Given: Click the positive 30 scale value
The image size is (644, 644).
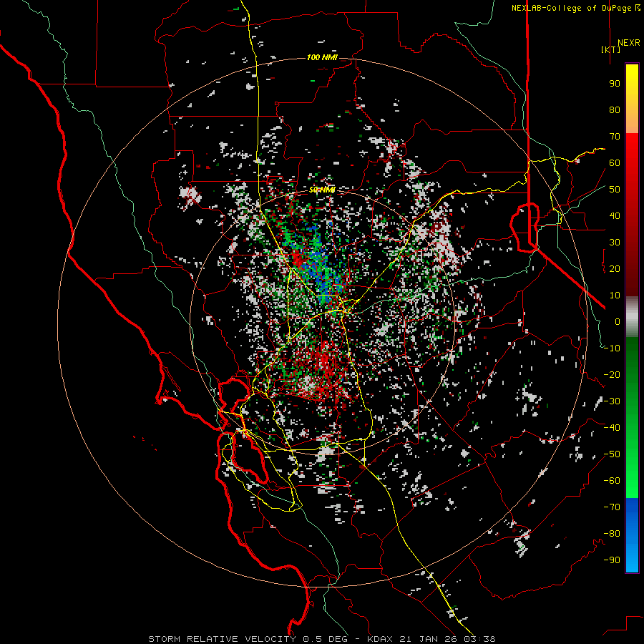Looking at the screenshot, I should click(x=615, y=243).
